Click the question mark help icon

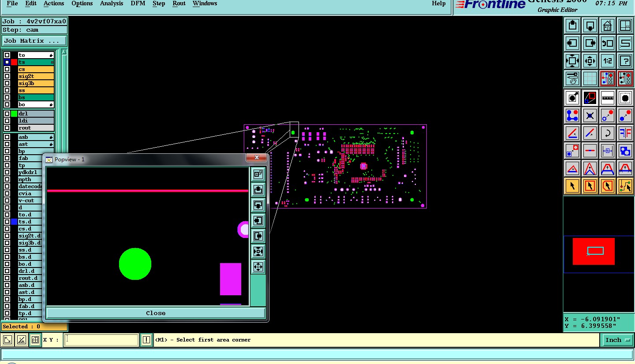tap(625, 61)
